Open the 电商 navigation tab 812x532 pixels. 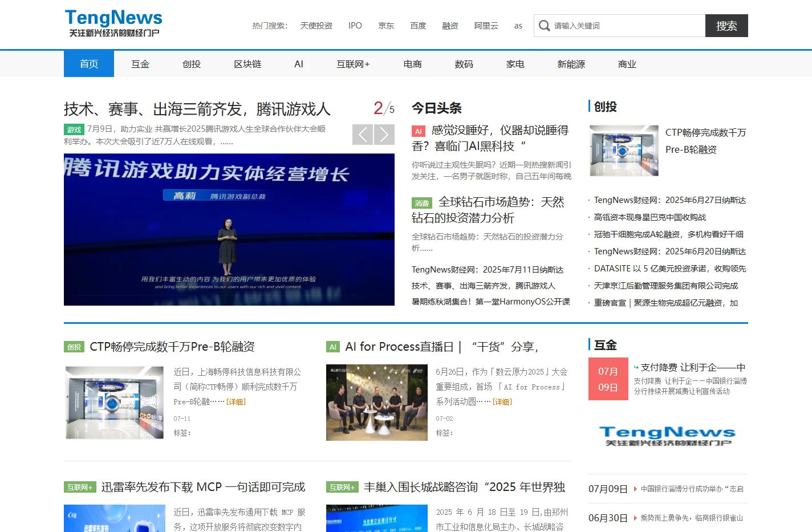click(413, 64)
